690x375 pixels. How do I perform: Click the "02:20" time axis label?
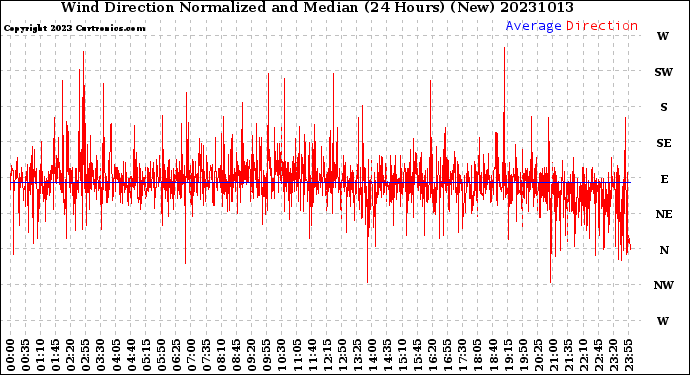[x=71, y=355]
